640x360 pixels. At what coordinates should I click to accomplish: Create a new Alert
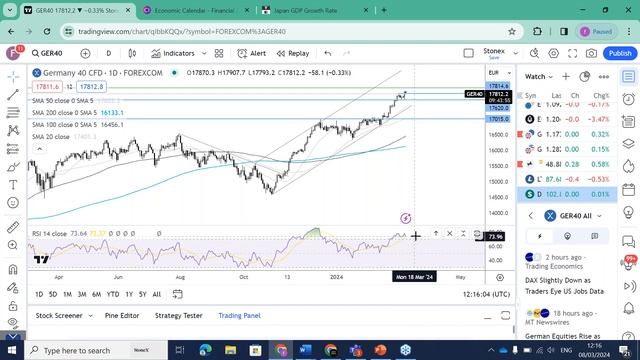tap(251, 53)
